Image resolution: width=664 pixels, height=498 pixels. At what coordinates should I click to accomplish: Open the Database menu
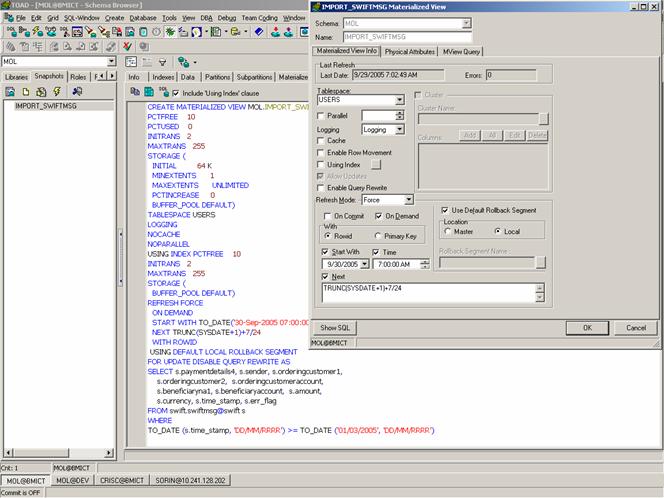143,18
